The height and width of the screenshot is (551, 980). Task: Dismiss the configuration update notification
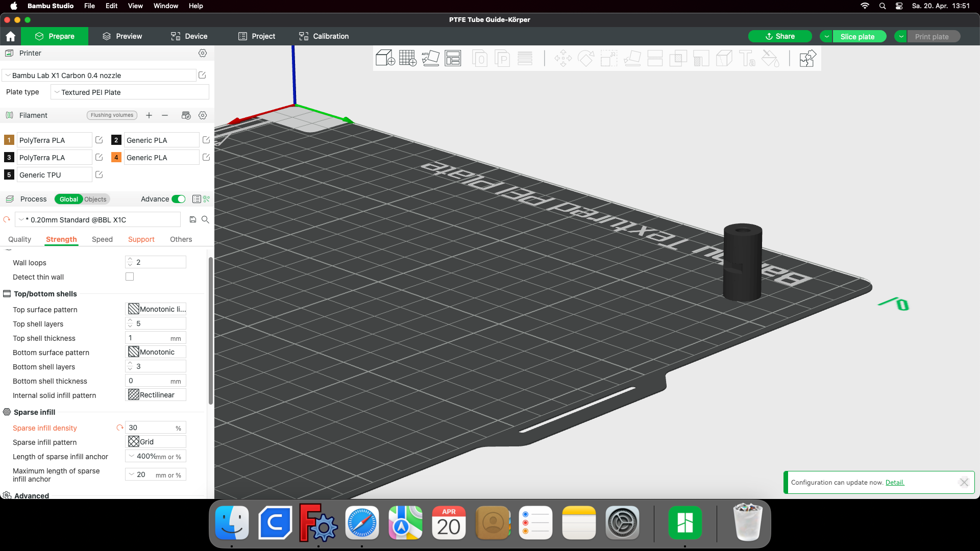click(x=964, y=482)
